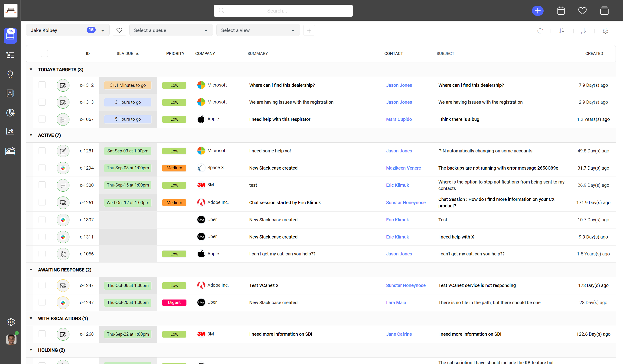Open the case list icon with 15 badge
The height and width of the screenshot is (364, 623).
click(10, 35)
